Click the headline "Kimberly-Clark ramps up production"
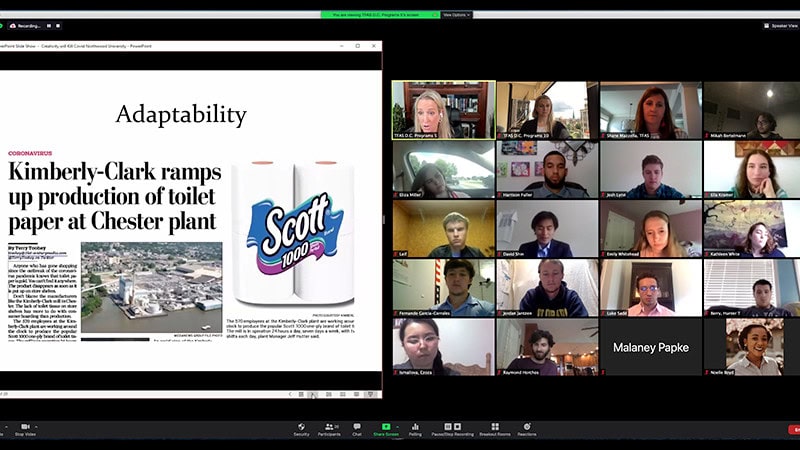Viewport: 800px width, 450px height. click(x=115, y=196)
